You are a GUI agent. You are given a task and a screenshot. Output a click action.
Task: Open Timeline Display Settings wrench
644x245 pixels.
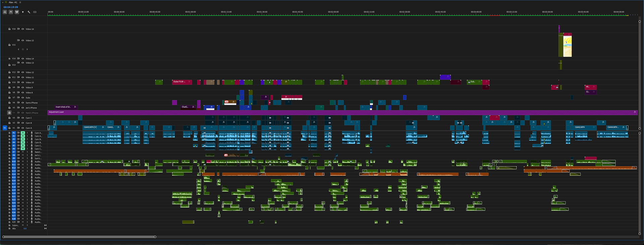(29, 12)
